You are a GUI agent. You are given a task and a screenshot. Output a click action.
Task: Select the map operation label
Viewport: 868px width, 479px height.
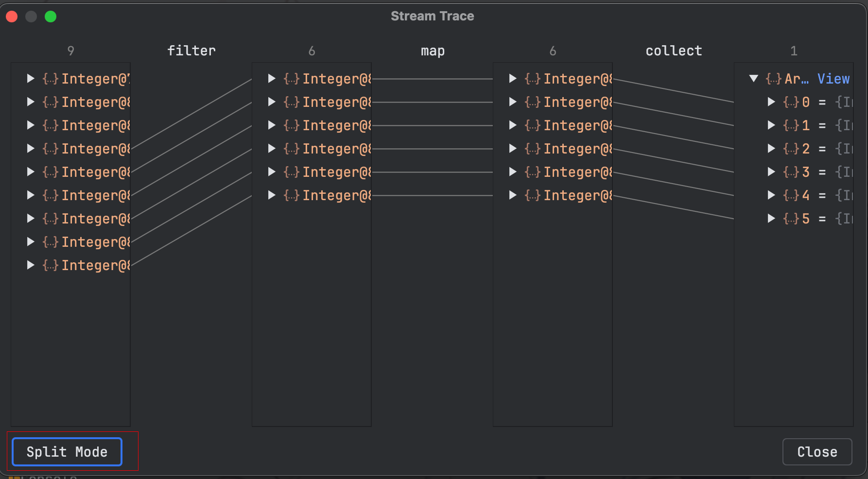433,51
